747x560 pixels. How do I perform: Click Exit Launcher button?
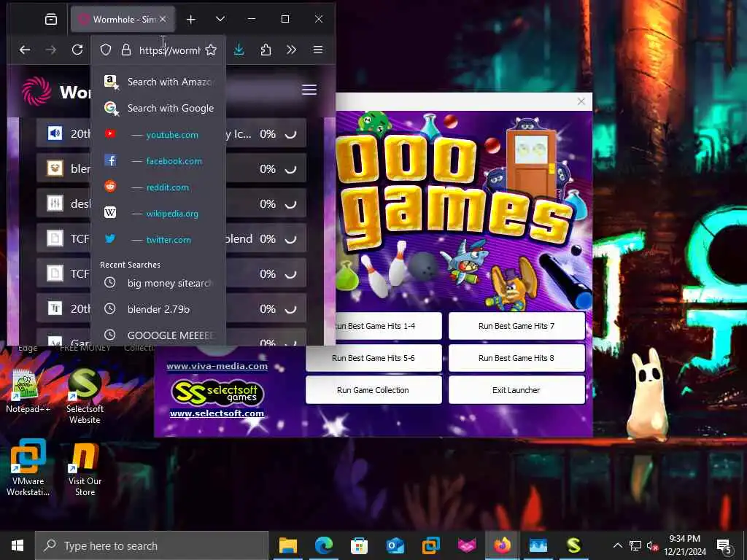pyautogui.click(x=516, y=390)
